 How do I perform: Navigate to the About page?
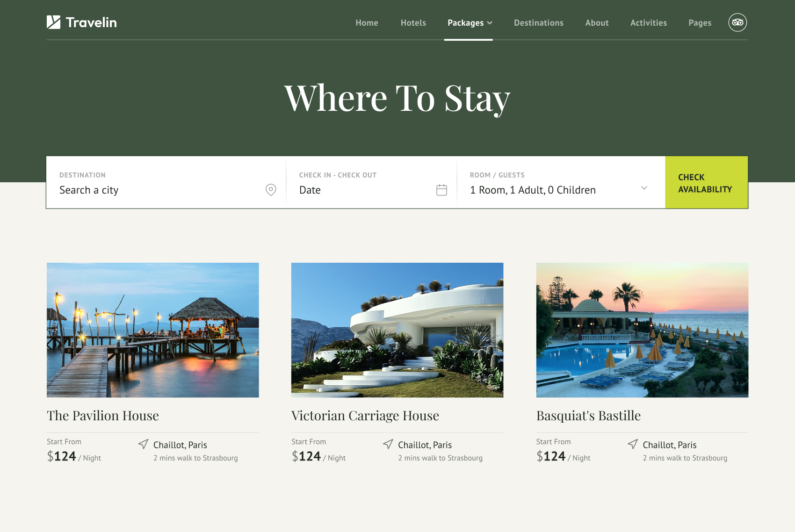tap(597, 22)
